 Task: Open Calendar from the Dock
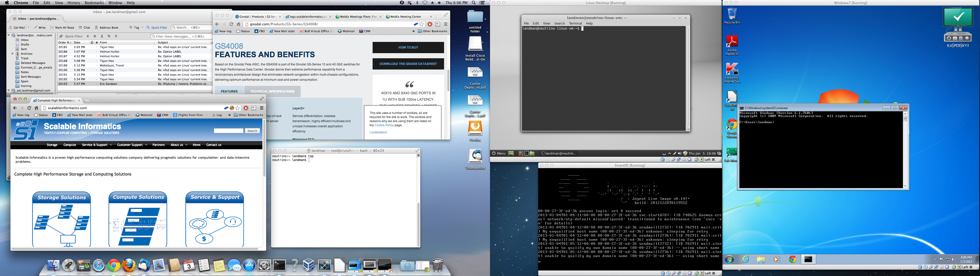(x=189, y=265)
